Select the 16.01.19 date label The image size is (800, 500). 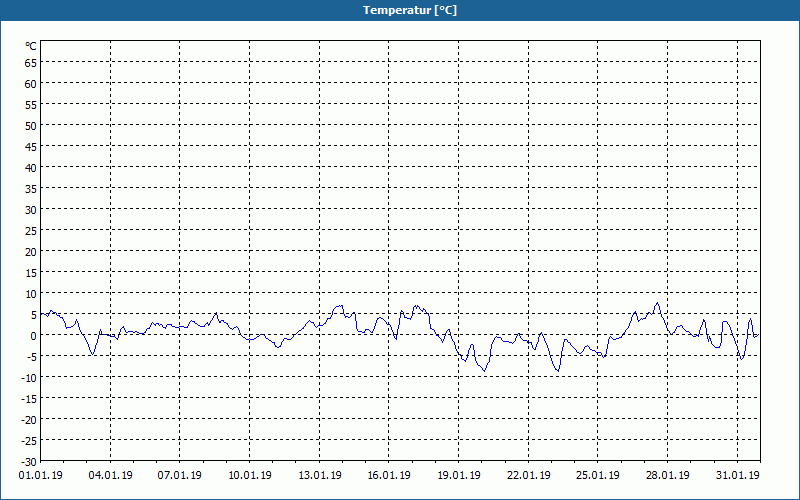pyautogui.click(x=389, y=476)
